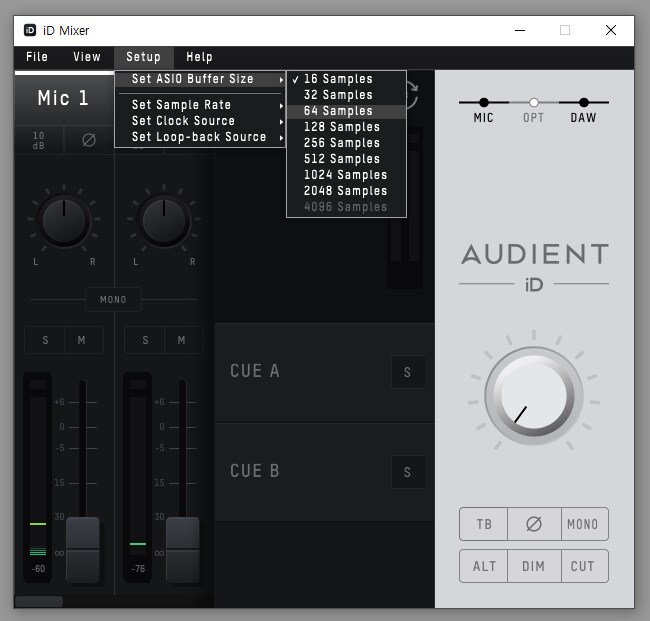The width and height of the screenshot is (650, 621).
Task: Click the iD Mixer title bar icon
Action: coord(30,30)
